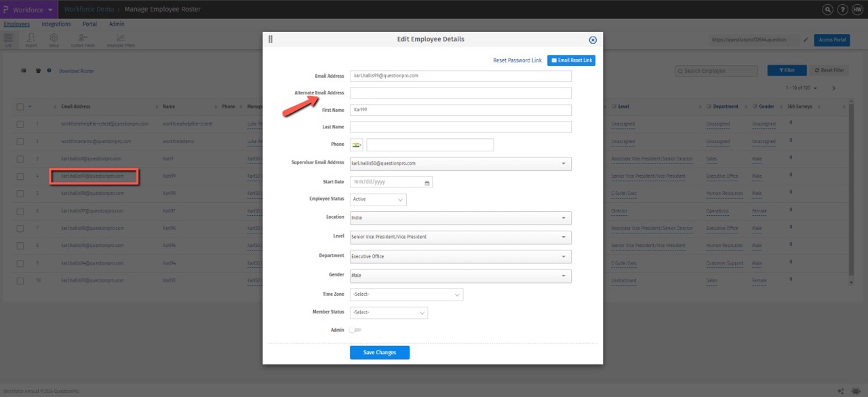This screenshot has width=868, height=397.
Task: Enable the Admin toggle in the dialog
Action: (x=355, y=329)
